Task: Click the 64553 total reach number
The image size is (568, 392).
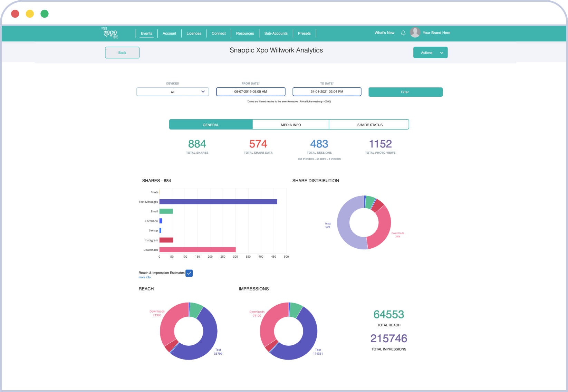Action: point(389,314)
